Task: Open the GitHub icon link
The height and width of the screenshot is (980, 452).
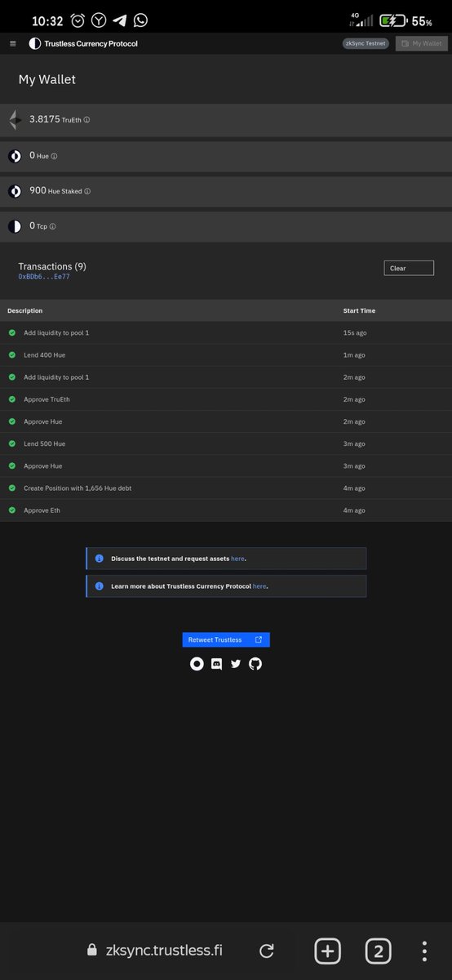Action: coord(255,664)
